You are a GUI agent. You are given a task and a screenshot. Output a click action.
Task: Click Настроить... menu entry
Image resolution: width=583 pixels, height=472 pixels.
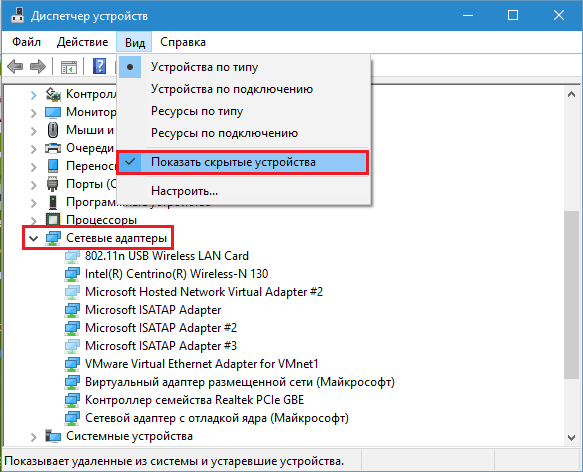184,191
